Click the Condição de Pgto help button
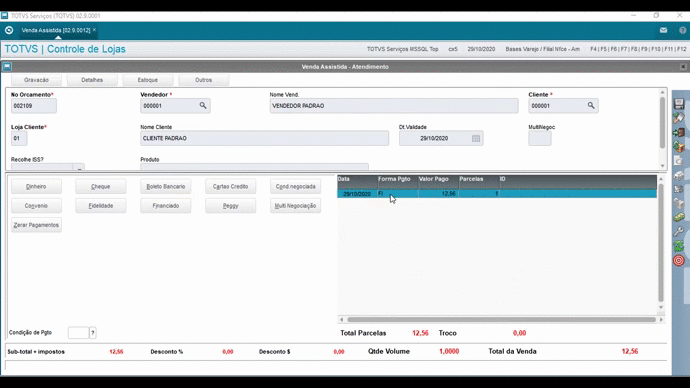 tap(92, 333)
